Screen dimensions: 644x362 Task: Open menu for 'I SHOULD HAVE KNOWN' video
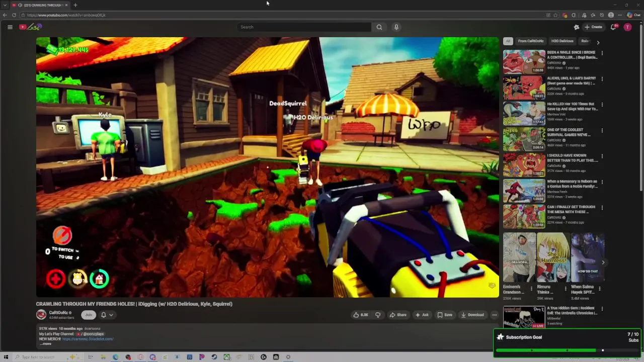pyautogui.click(x=602, y=156)
